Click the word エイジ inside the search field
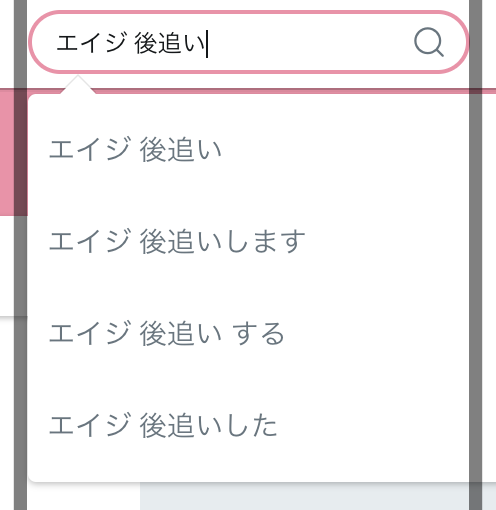The height and width of the screenshot is (510, 496). pos(92,43)
